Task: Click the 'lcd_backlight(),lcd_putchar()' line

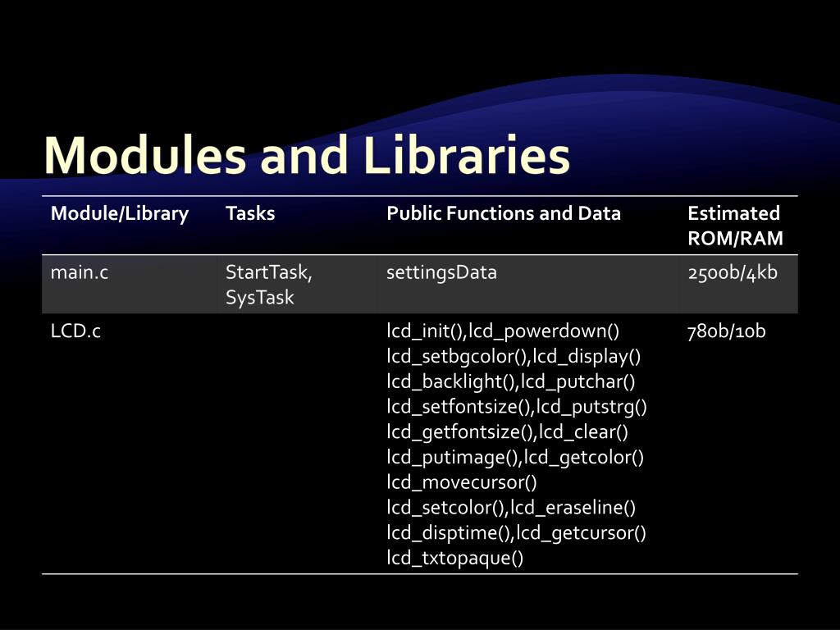Action: click(x=511, y=381)
